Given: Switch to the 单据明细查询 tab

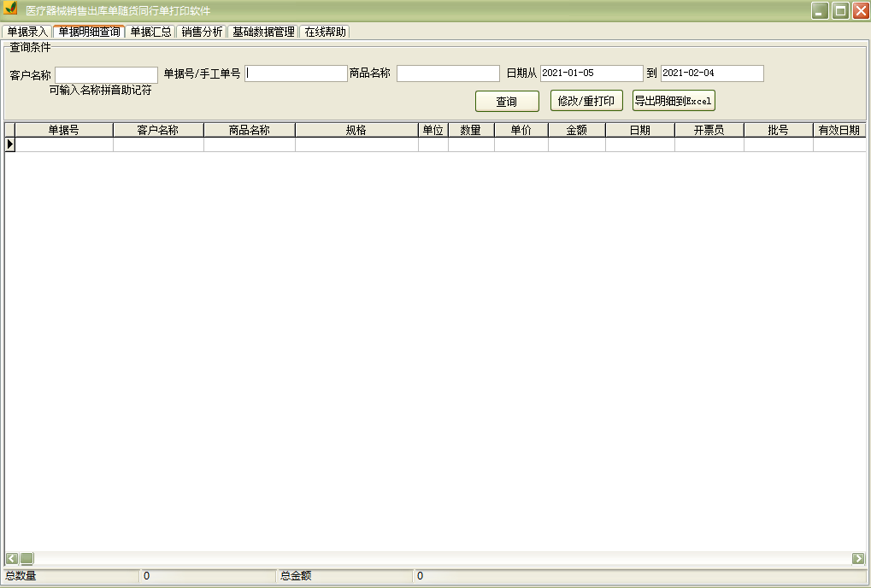Looking at the screenshot, I should coord(88,32).
